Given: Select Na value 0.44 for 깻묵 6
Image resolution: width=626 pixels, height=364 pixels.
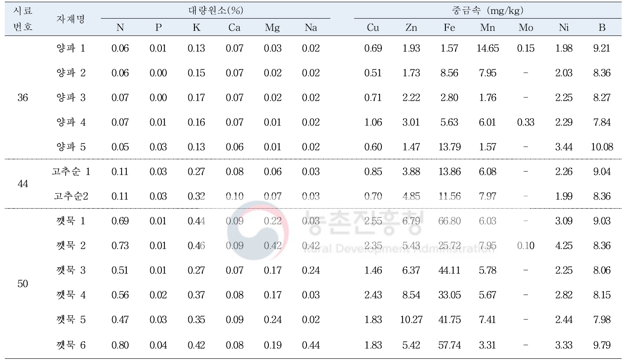Looking at the screenshot, I should [311, 345].
